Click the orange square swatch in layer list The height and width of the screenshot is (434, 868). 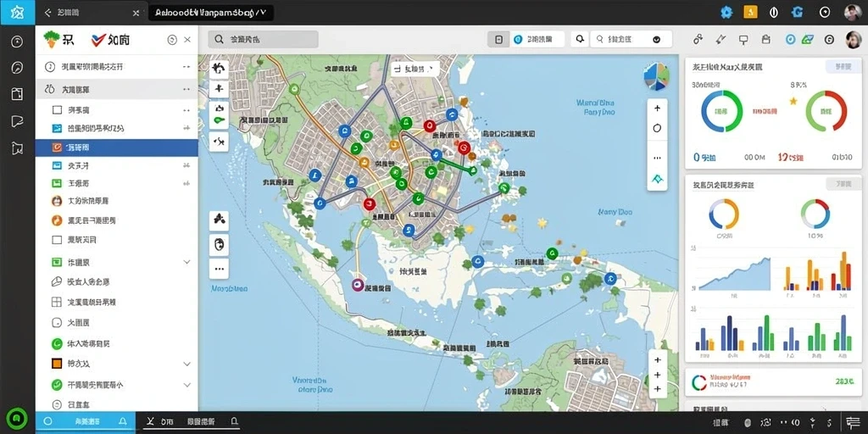click(x=57, y=364)
